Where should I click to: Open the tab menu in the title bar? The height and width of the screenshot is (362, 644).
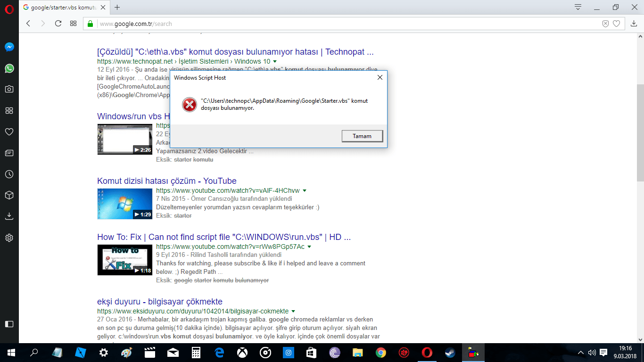coord(578,7)
